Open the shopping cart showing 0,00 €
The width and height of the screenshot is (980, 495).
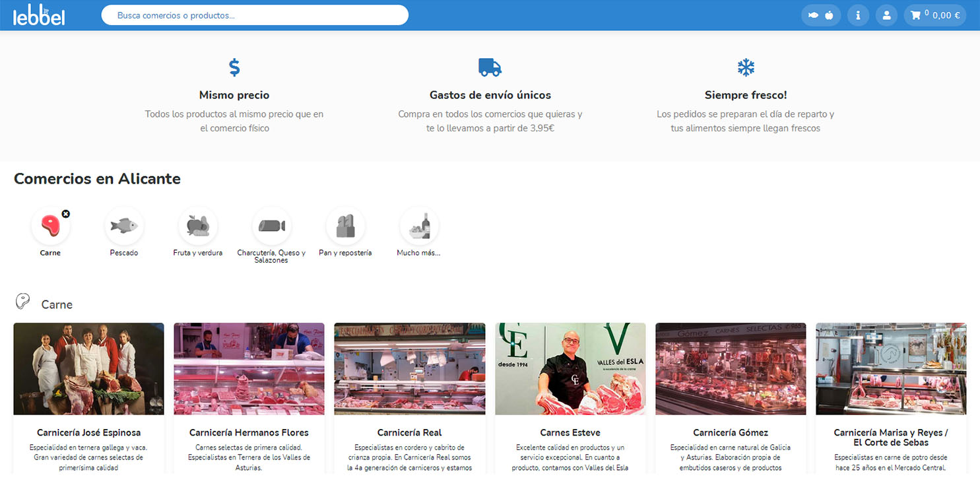pos(935,15)
